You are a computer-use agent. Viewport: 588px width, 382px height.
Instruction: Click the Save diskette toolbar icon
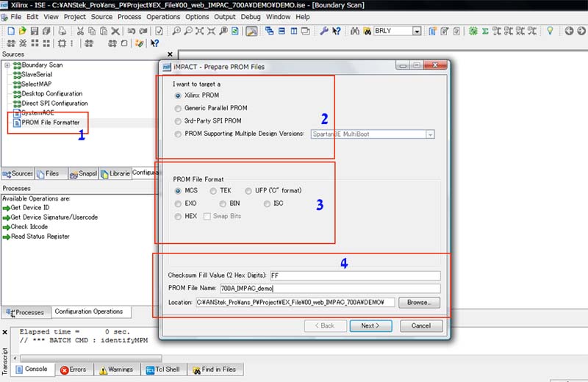[34, 31]
